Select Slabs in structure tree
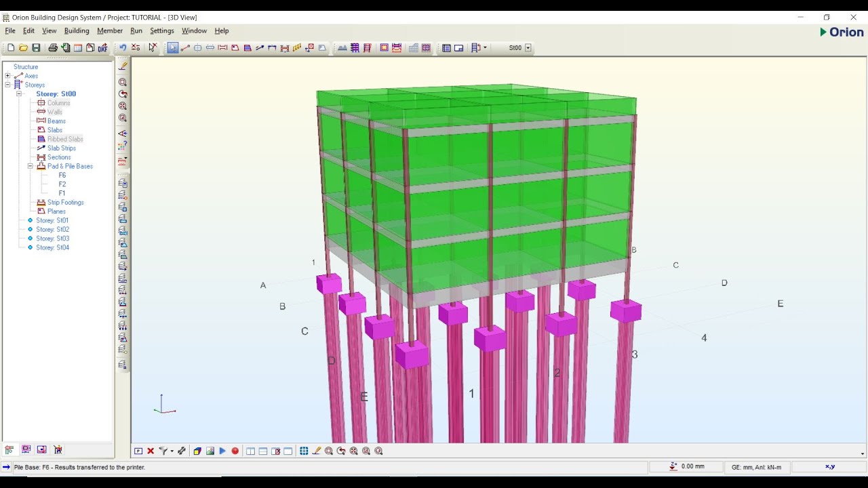The width and height of the screenshot is (868, 488). point(55,130)
